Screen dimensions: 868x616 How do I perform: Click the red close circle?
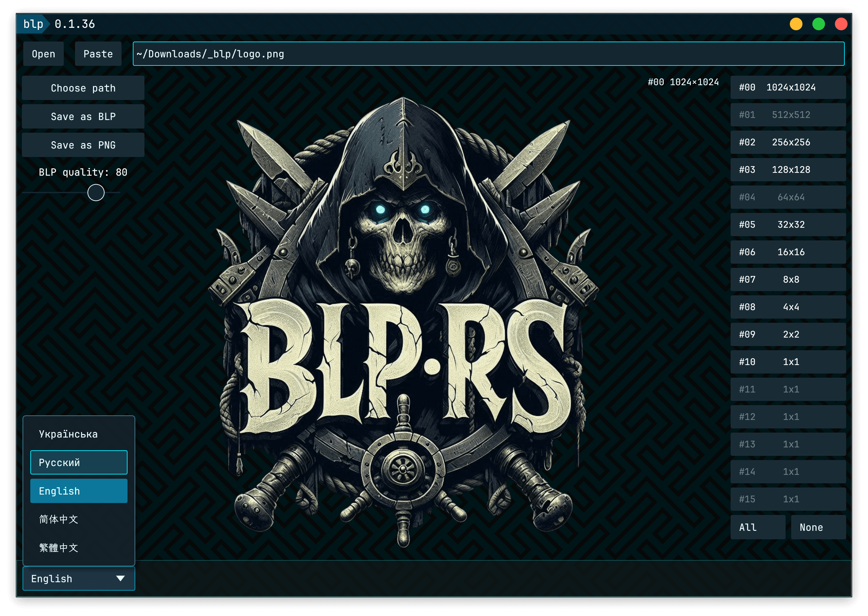point(841,24)
